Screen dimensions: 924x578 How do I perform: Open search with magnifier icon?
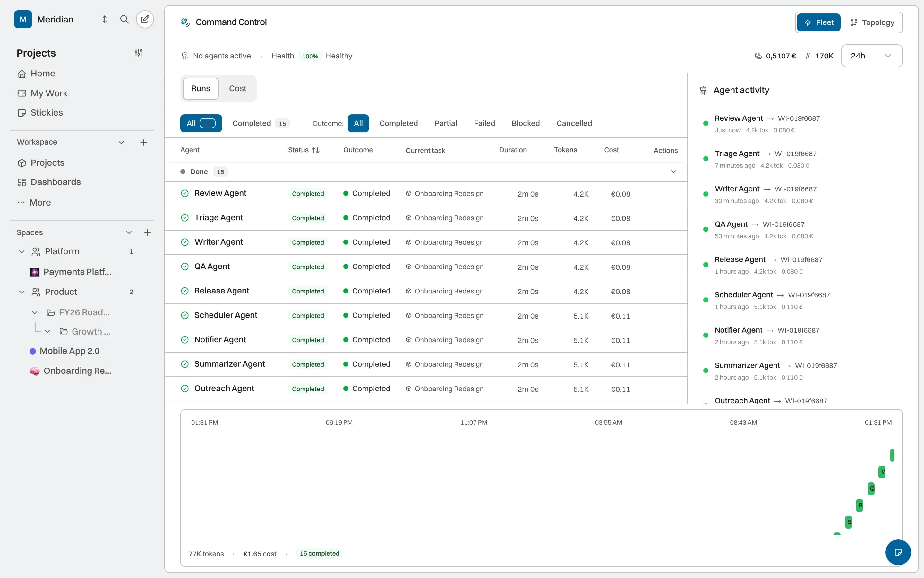tap(124, 19)
